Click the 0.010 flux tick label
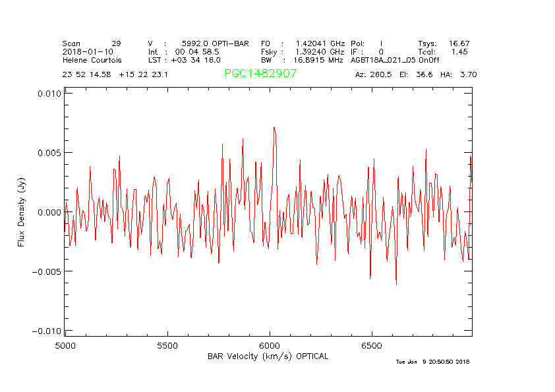 tap(47, 94)
